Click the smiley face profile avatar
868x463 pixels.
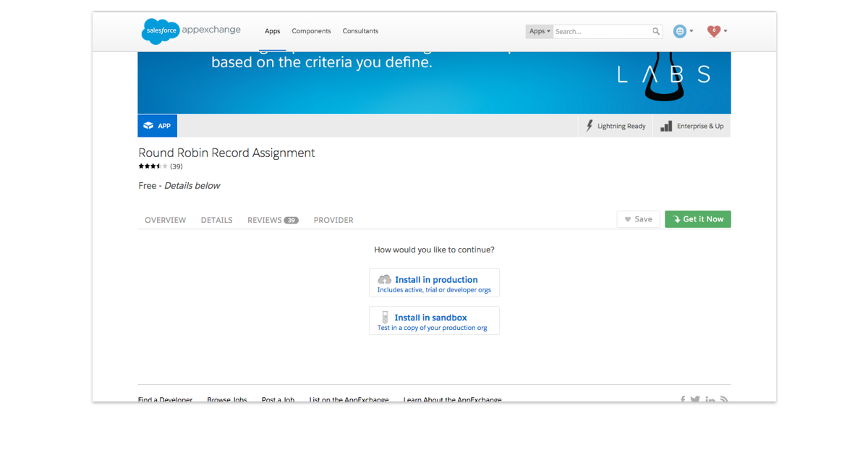click(x=679, y=31)
